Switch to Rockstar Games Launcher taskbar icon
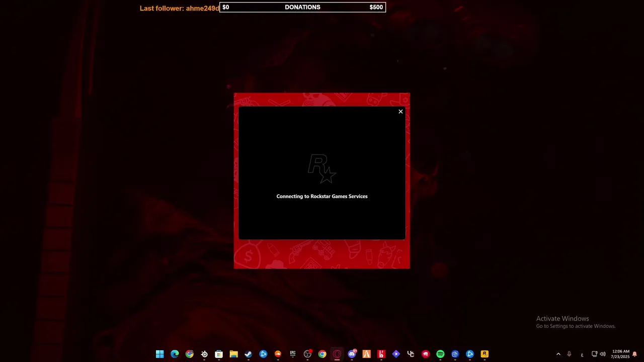Viewport: 644px width, 362px height. 485,354
